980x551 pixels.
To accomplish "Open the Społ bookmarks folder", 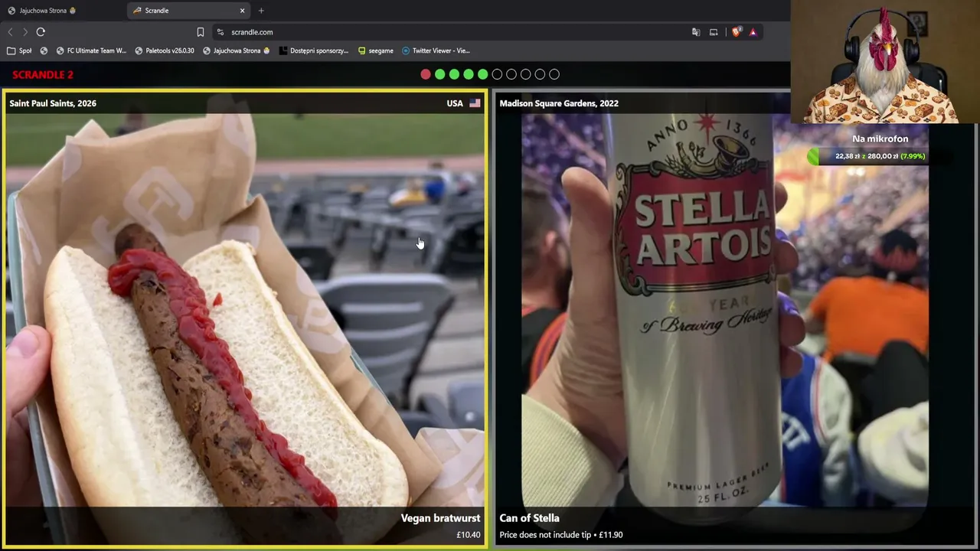I will point(19,51).
